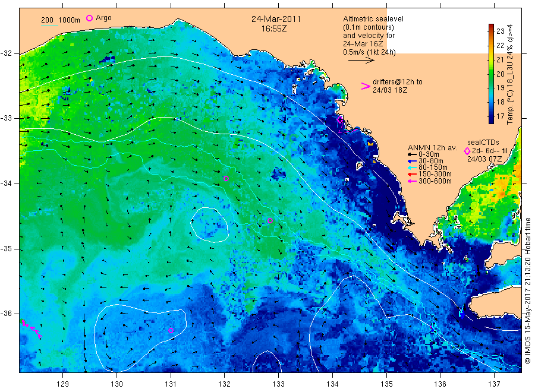Click the red 150-300m arrow legend symbol

tap(413, 175)
